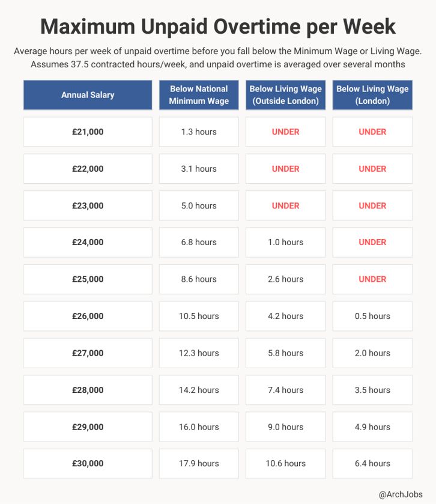The width and height of the screenshot is (436, 504).
Task: Click the 6.4 hours cell
Action: click(x=372, y=463)
